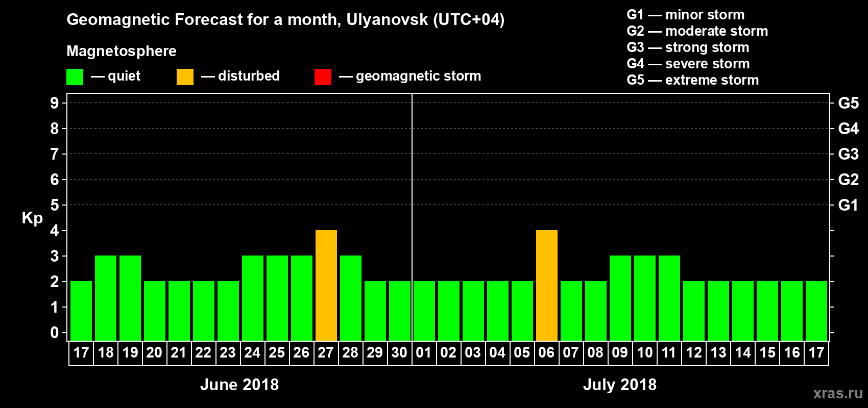Image resolution: width=868 pixels, height=408 pixels.
Task: Click the Geomagnetic Forecast chart title
Action: 285,20
